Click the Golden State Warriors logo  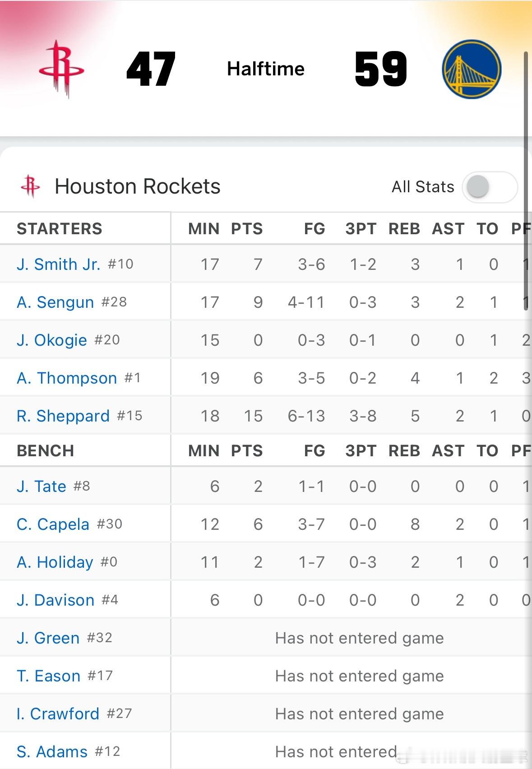click(x=472, y=69)
